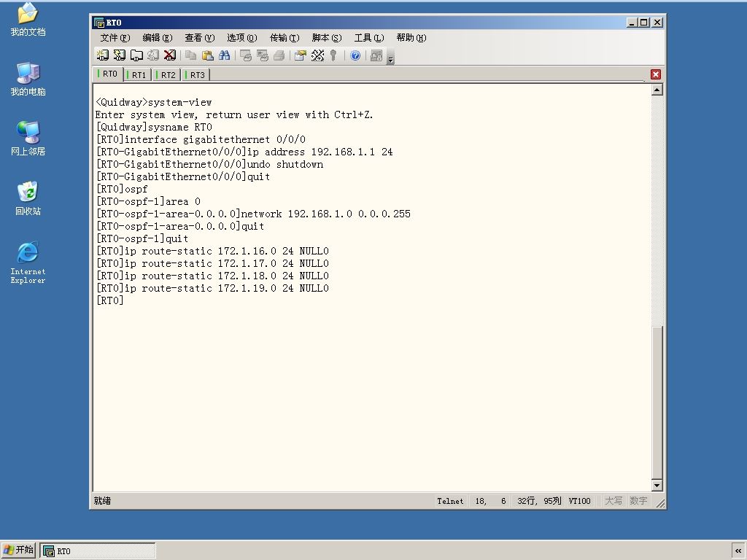Click the '<Quidway>system-view' line
747x560 pixels.
click(154, 102)
